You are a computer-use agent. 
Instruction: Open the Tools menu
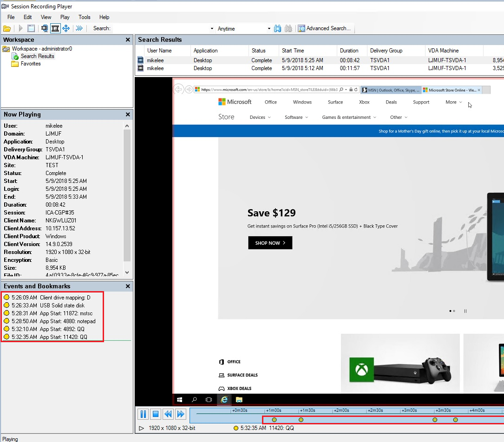coord(85,17)
